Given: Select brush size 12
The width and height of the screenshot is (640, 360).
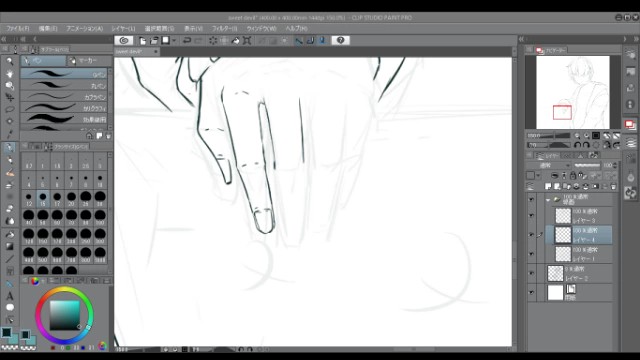Looking at the screenshot, I should coord(29,199).
